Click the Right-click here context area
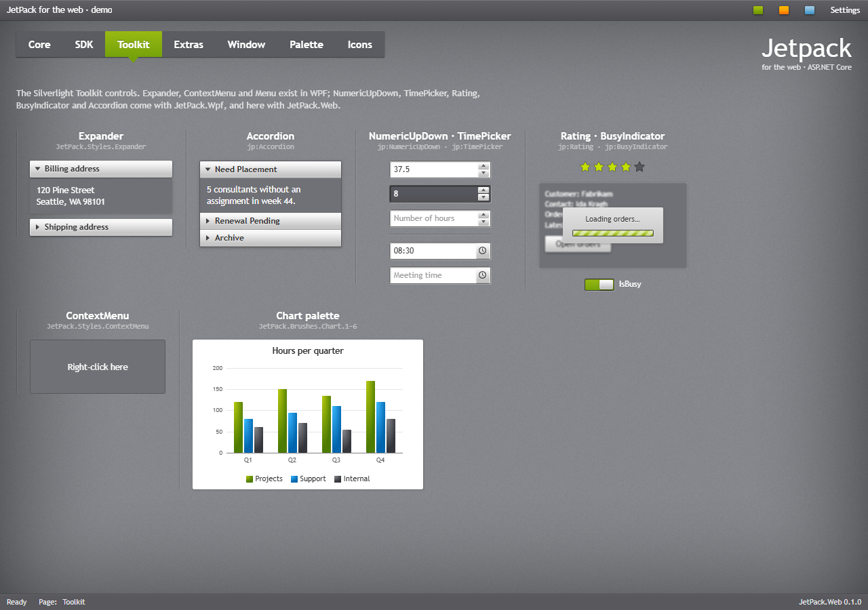The height and width of the screenshot is (610, 868). click(98, 367)
